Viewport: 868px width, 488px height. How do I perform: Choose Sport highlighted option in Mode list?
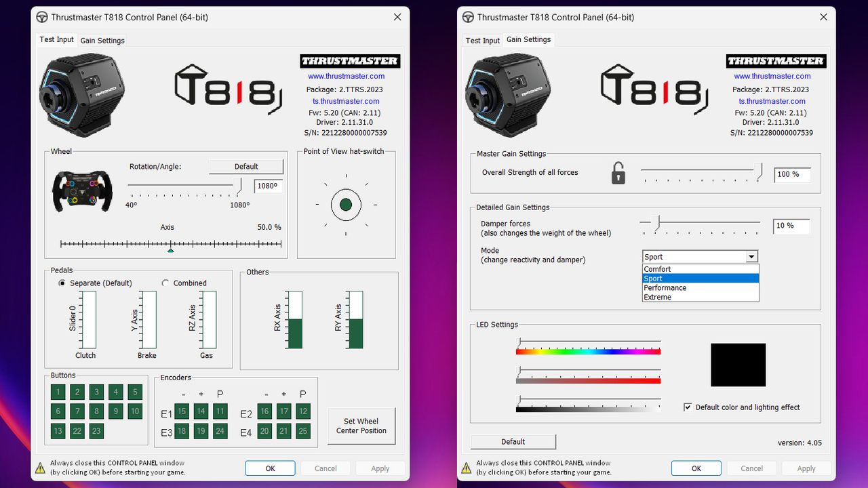[701, 279]
